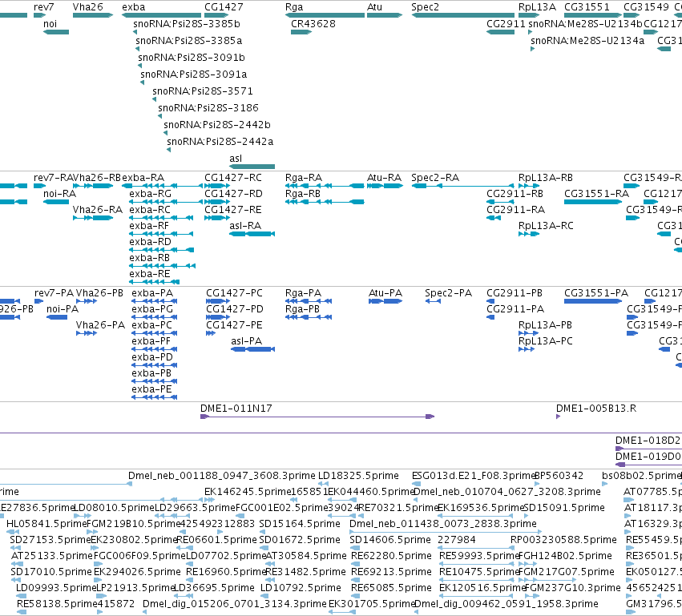
Task: Click the RpL13A-RB transcript label
Action: point(546,178)
